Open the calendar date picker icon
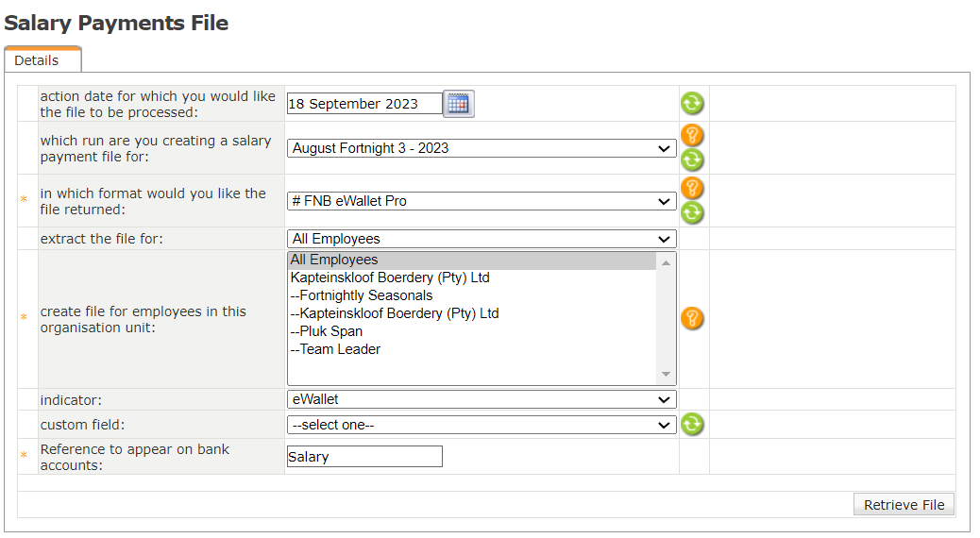The height and width of the screenshot is (538, 980). 458,104
